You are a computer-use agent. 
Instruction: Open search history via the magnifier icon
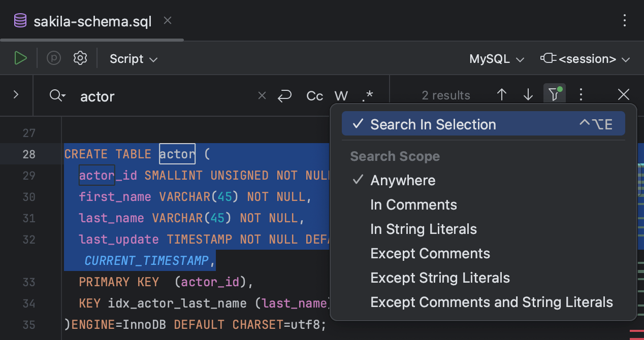56,96
